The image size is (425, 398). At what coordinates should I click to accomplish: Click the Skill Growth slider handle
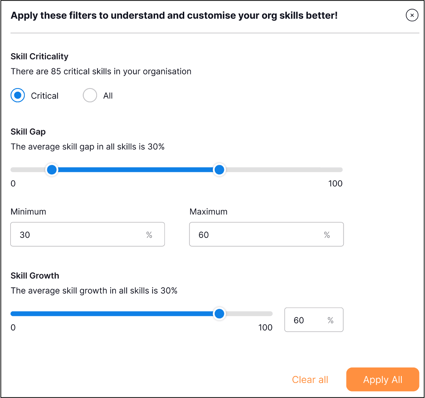point(219,314)
